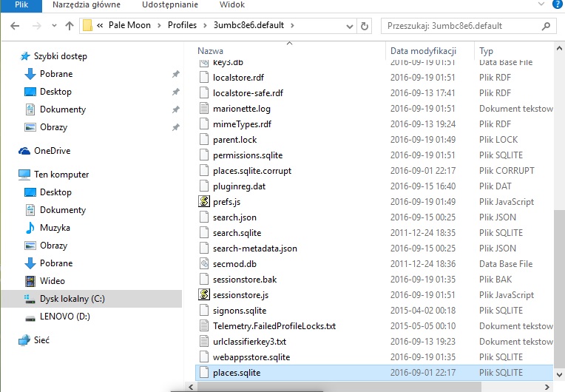Click horizontal scrollbar right arrow
This screenshot has width=565, height=392.
(x=547, y=388)
